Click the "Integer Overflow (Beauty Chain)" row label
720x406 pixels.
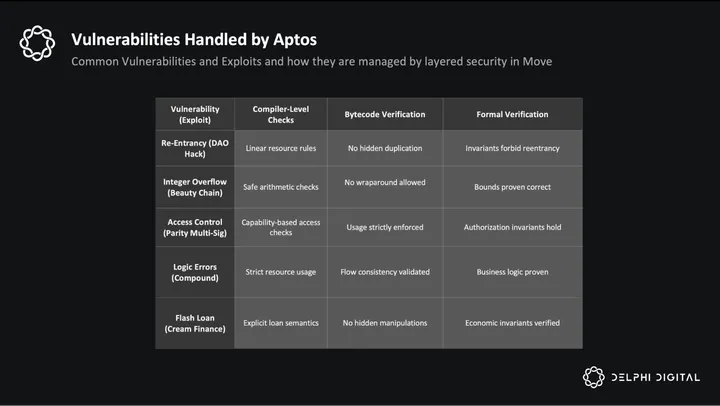[x=195, y=187]
